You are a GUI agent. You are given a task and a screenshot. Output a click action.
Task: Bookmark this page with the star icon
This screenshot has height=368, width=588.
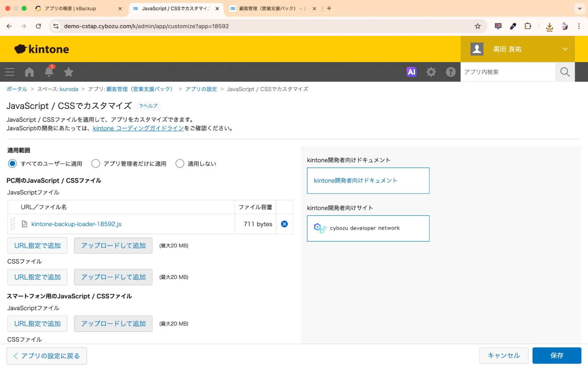477,26
